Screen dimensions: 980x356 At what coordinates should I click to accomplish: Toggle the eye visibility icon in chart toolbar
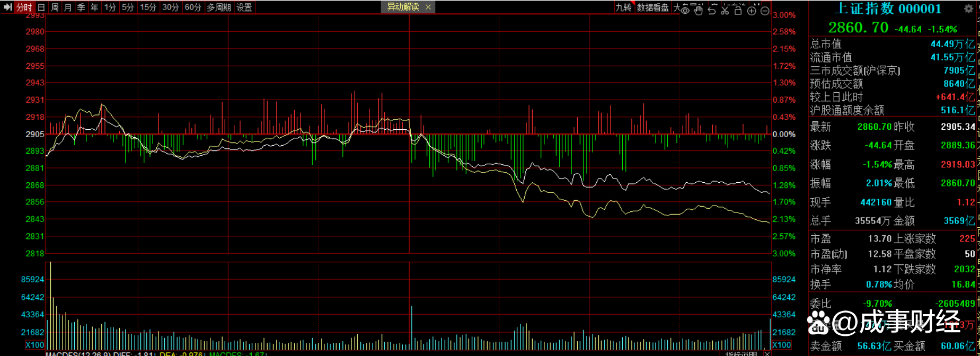tap(685, 11)
